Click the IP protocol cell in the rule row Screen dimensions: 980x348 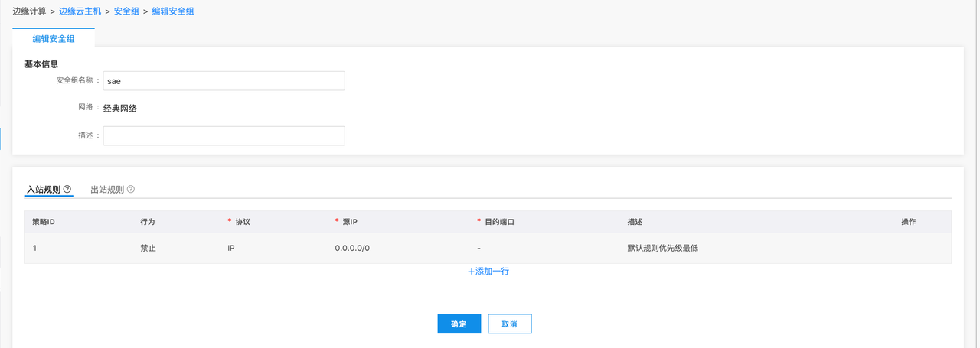(x=231, y=249)
